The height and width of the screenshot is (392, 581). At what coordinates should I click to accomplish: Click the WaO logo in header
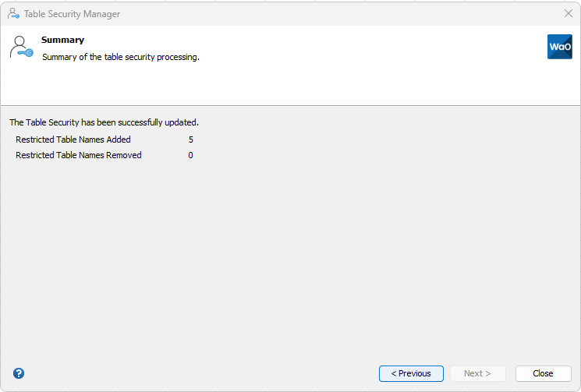(x=560, y=47)
